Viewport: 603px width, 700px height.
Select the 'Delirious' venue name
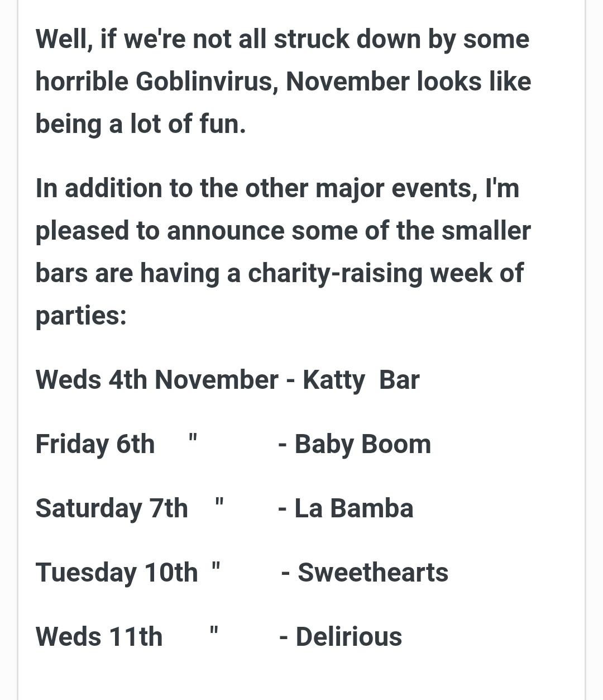coord(349,637)
